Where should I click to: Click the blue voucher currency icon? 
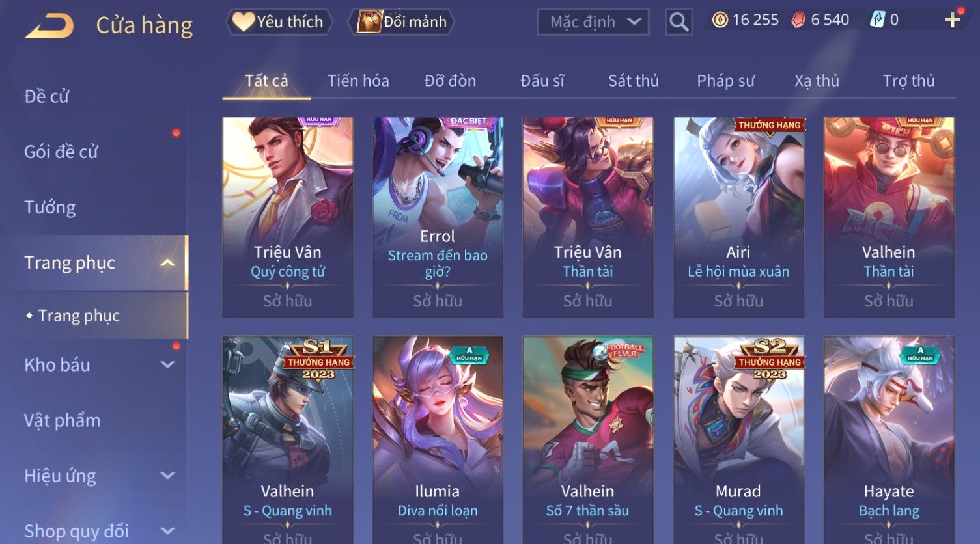pos(877,20)
